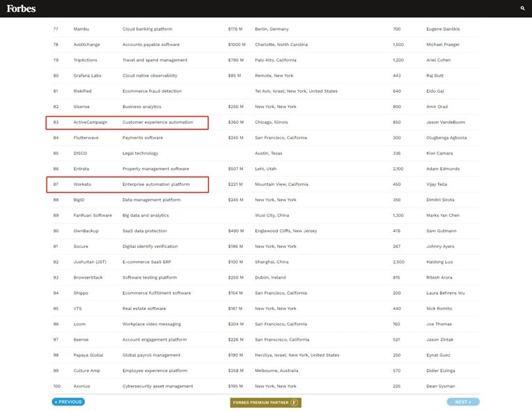Viewport: 532px width, 411px height.
Task: Go to the Next page
Action: [463, 402]
